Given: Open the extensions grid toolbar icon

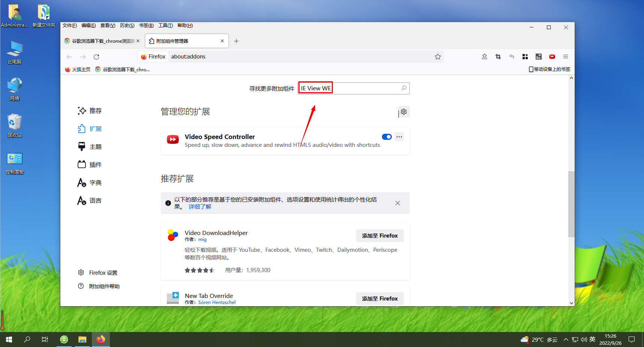Looking at the screenshot, I should tap(525, 57).
